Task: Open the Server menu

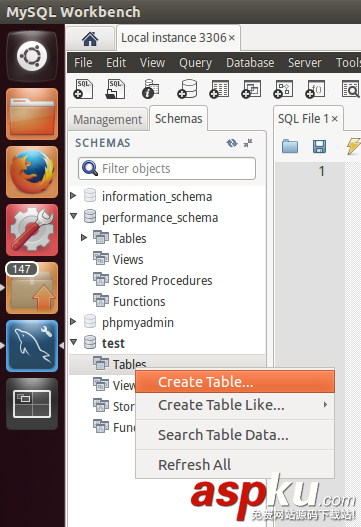Action: [305, 63]
